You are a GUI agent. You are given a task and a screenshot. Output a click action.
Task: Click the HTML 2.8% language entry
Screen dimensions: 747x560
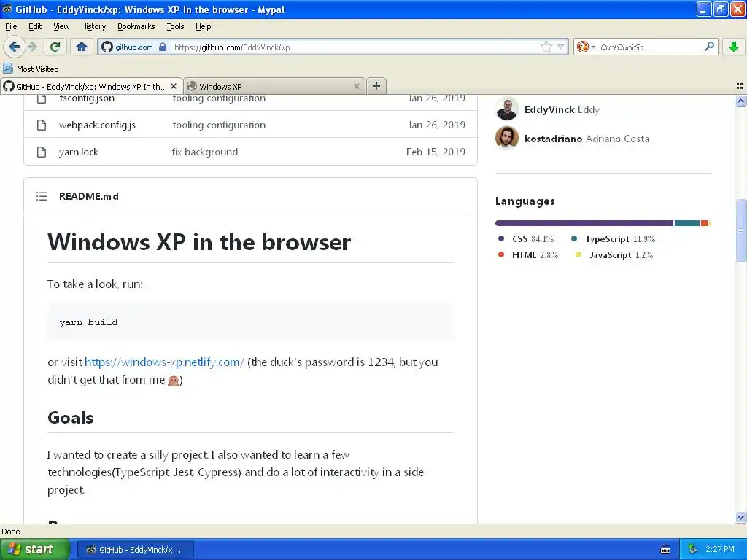click(x=527, y=255)
